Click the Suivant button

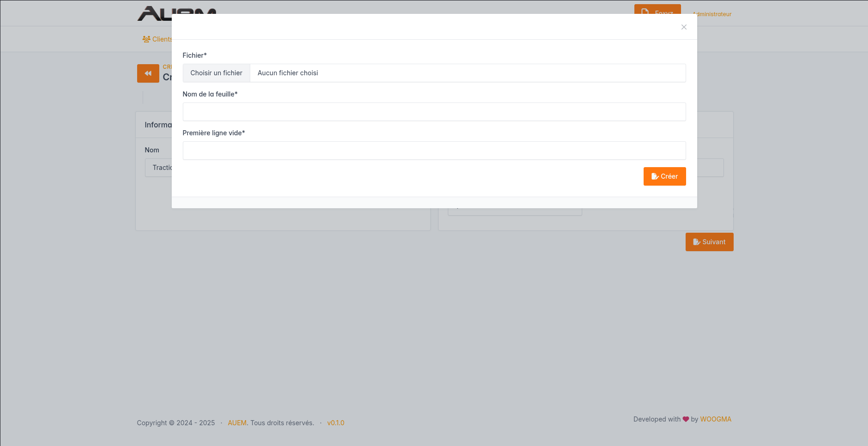pyautogui.click(x=709, y=242)
